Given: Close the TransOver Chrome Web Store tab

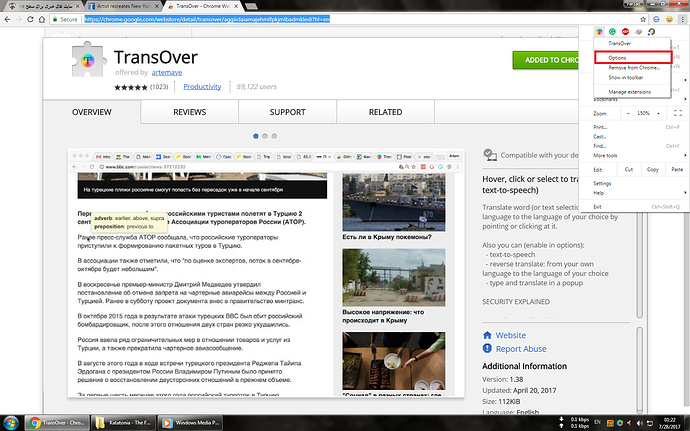Looking at the screenshot, I should coord(236,6).
